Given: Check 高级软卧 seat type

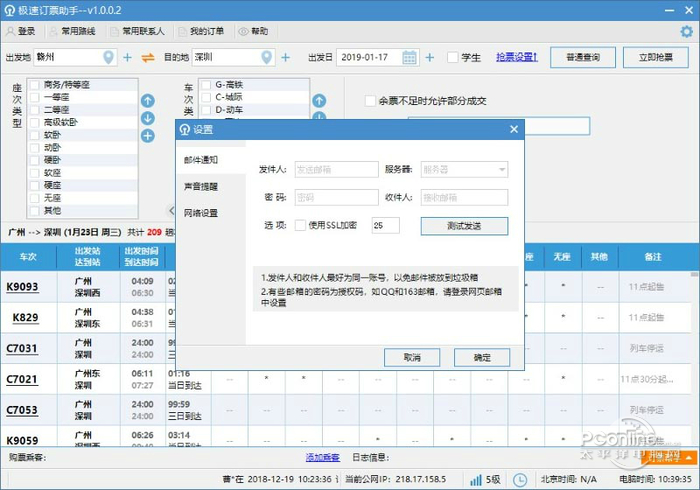Looking at the screenshot, I should click(x=34, y=122).
